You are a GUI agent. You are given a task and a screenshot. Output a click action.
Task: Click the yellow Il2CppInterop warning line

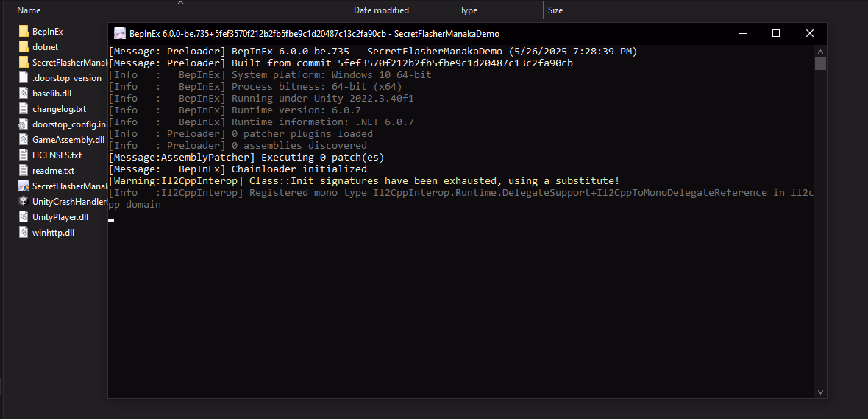point(364,180)
